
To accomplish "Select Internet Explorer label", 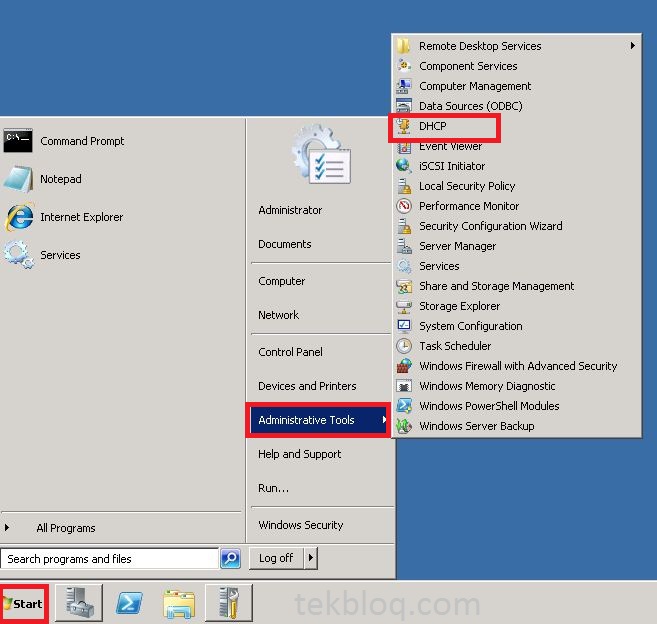I will click(x=82, y=217).
